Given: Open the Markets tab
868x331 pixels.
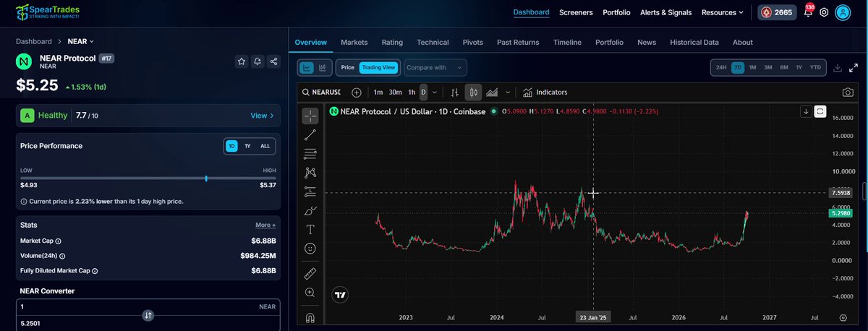Looking at the screenshot, I should pos(354,43).
